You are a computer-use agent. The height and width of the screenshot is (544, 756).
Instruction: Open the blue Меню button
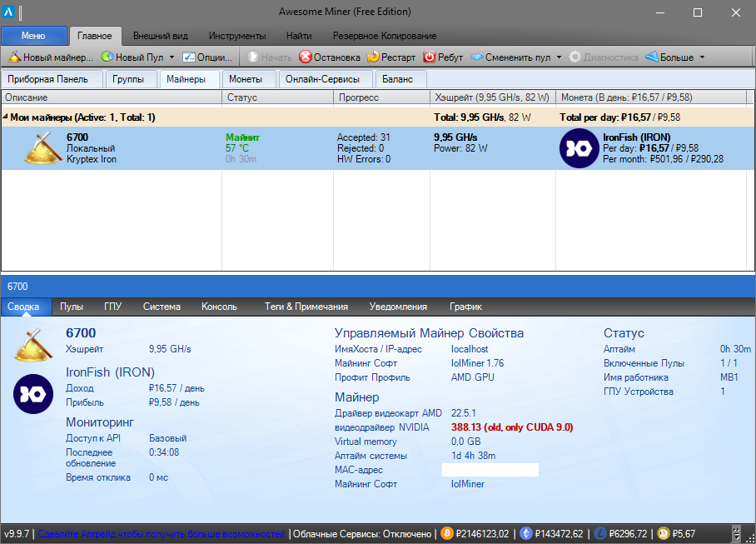(34, 36)
